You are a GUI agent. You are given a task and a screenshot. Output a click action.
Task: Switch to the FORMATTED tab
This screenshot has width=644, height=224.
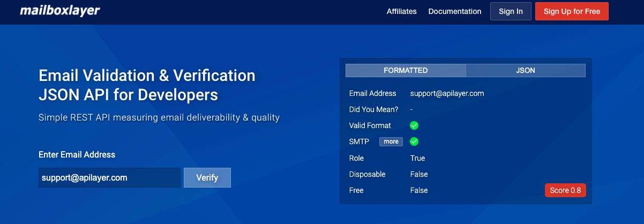coord(406,71)
